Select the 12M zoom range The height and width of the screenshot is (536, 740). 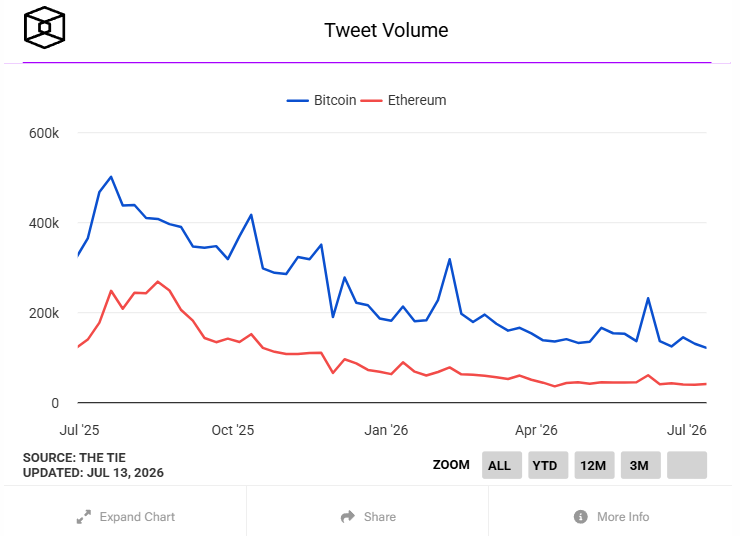tap(594, 465)
